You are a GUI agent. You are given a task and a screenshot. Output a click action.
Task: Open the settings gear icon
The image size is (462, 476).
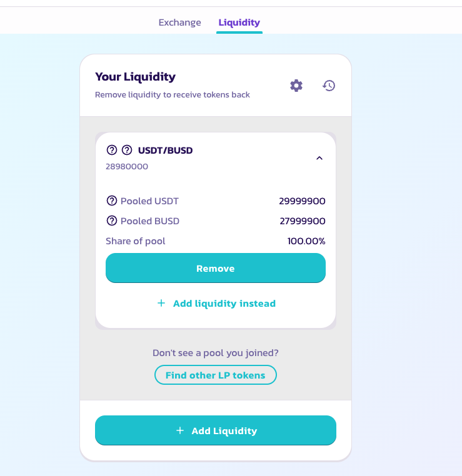pos(296,86)
